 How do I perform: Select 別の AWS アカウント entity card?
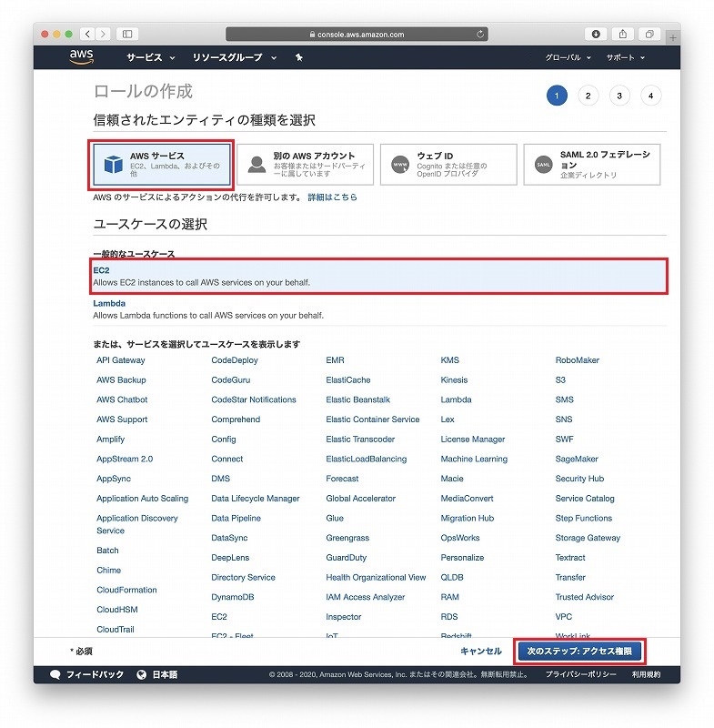click(305, 165)
